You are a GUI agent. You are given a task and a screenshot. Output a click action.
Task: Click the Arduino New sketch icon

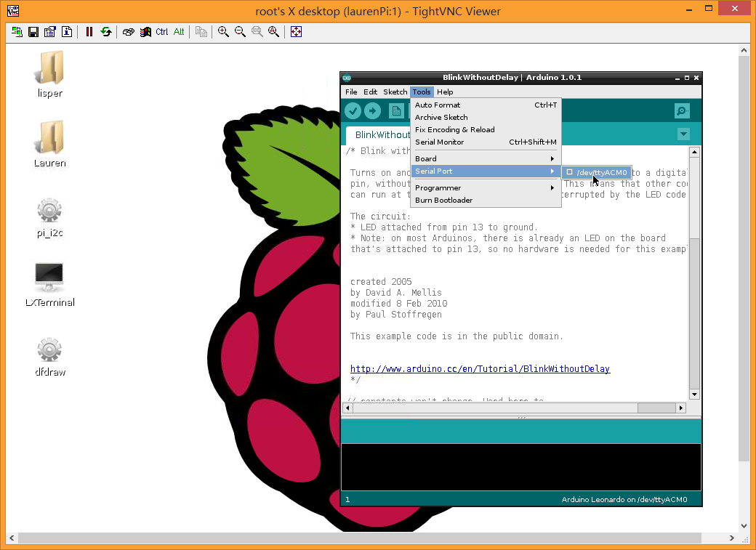pyautogui.click(x=396, y=111)
